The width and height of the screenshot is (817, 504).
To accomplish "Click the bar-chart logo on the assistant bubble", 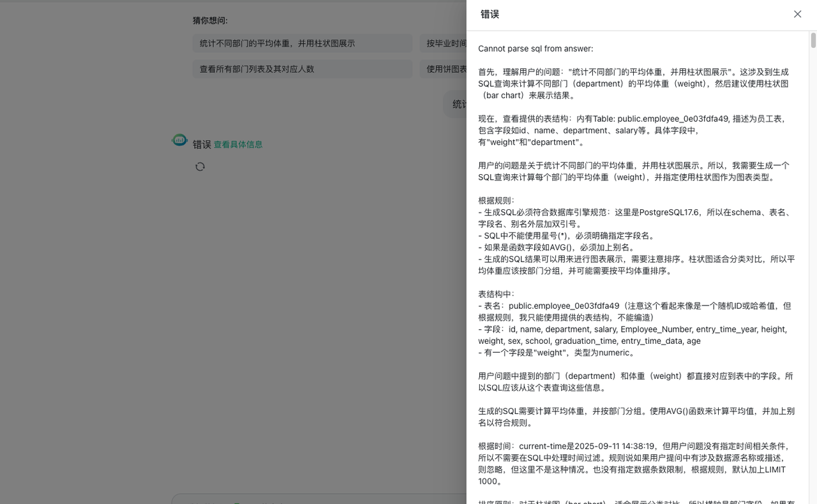I will (179, 140).
